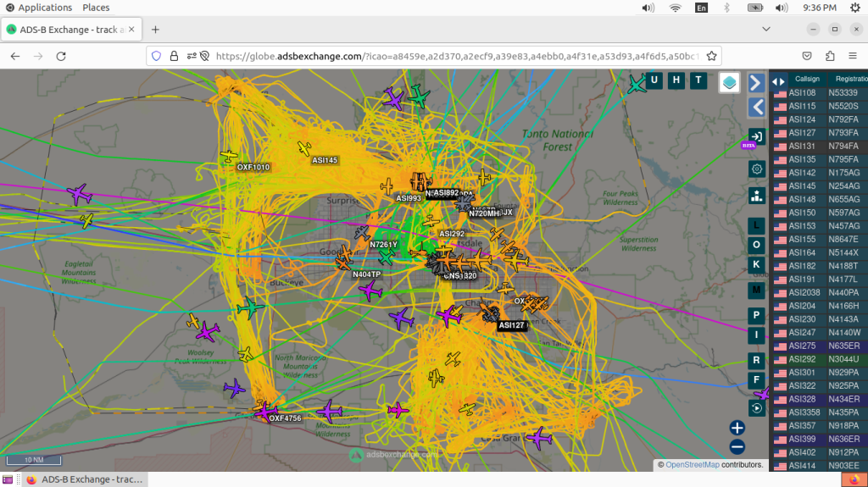Collapse sidebar with left chevron button
The height and width of the screenshot is (487, 868).
pos(755,107)
